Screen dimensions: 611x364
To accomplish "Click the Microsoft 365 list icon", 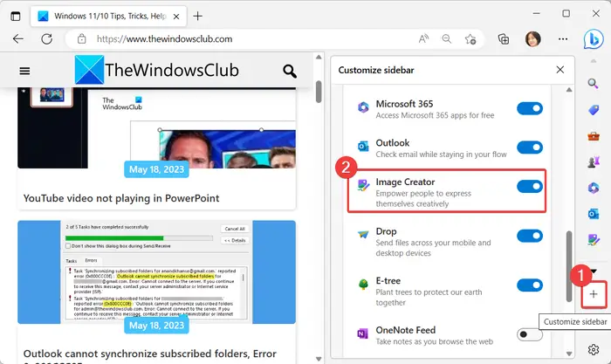I will coord(363,106).
